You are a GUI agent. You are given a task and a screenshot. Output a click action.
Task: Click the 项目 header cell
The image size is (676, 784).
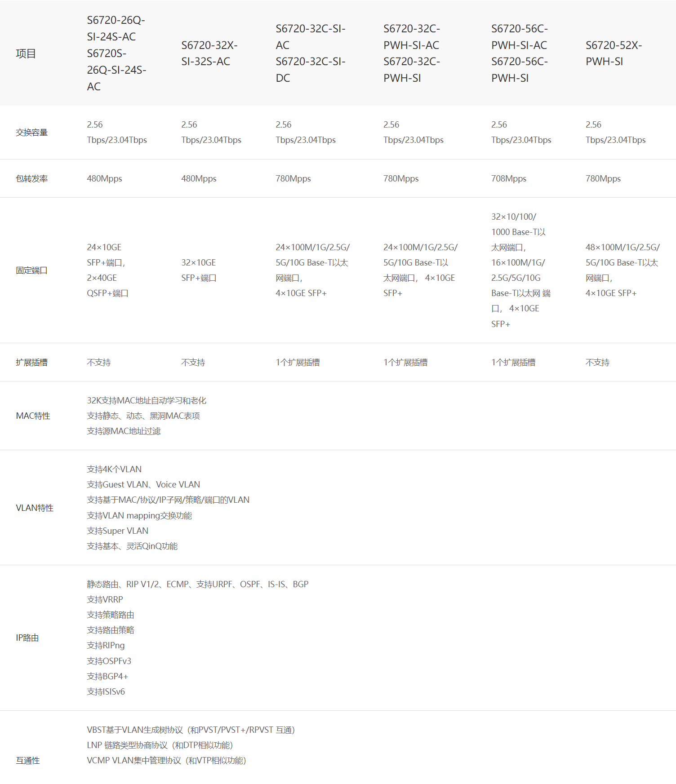coord(26,53)
